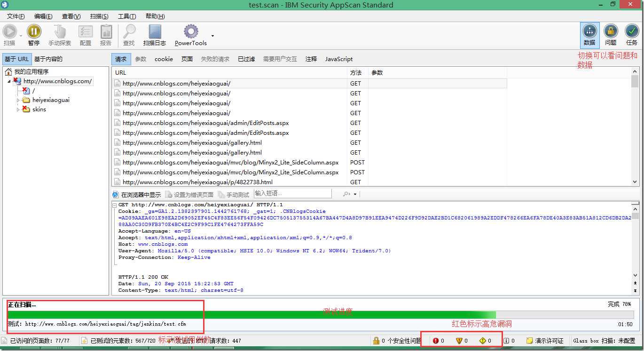Collapse the GET request text block
The width and height of the screenshot is (644, 351).
(x=114, y=205)
